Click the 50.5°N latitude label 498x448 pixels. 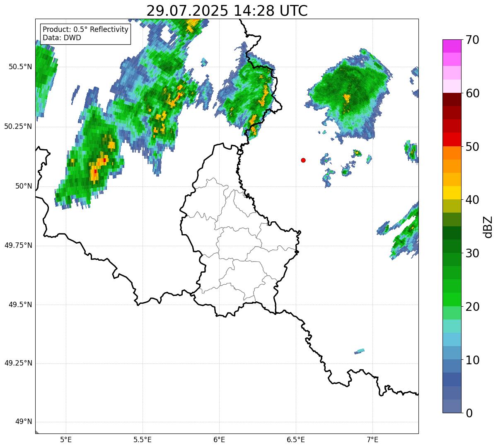[x=20, y=67]
